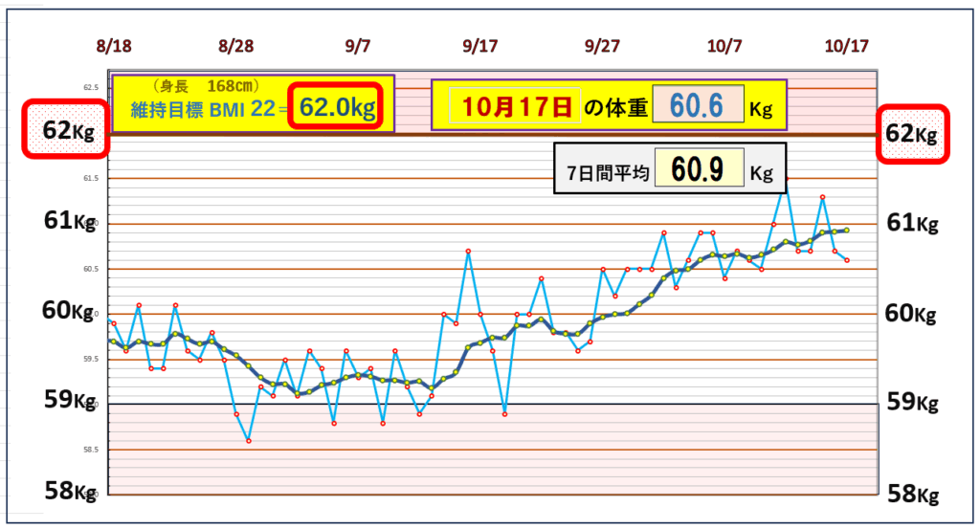The image size is (980, 529).
Task: Select the 60.9 seven-day average value
Action: tap(699, 171)
